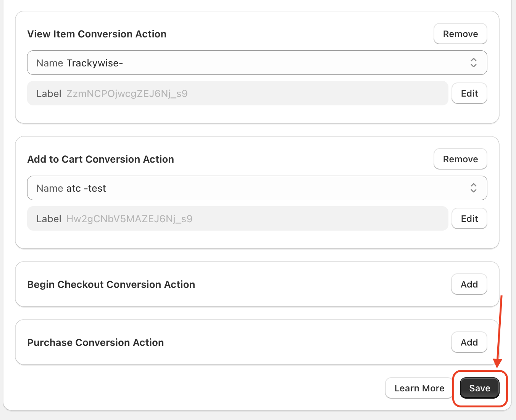Click the Hw2gCNbV5MAZEJ6Nj_s9 label value text
The width and height of the screenshot is (516, 420).
[129, 219]
